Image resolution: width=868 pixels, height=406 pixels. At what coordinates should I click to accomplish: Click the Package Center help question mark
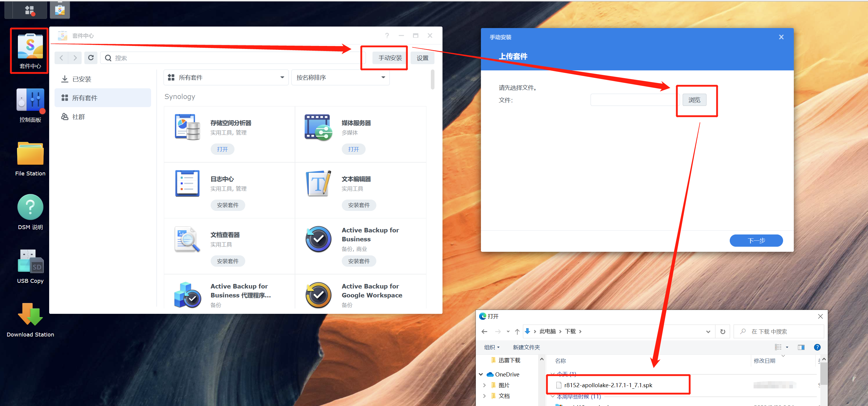point(387,35)
